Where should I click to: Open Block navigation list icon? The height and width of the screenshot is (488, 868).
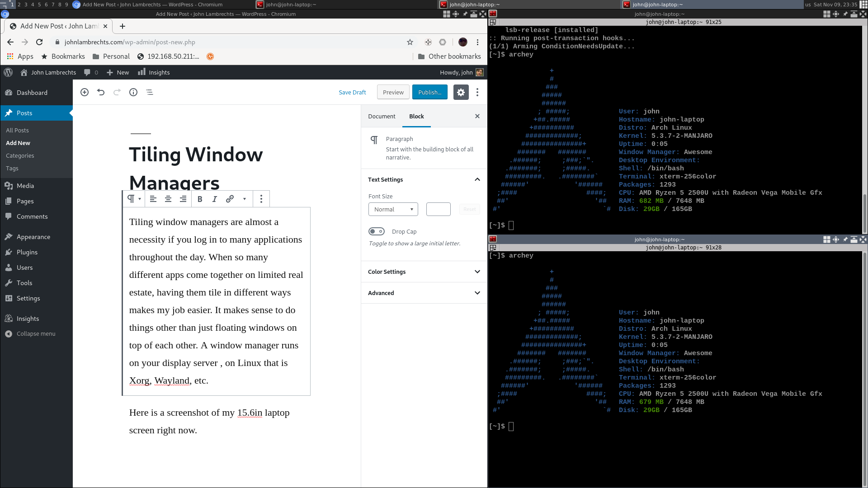pos(150,92)
